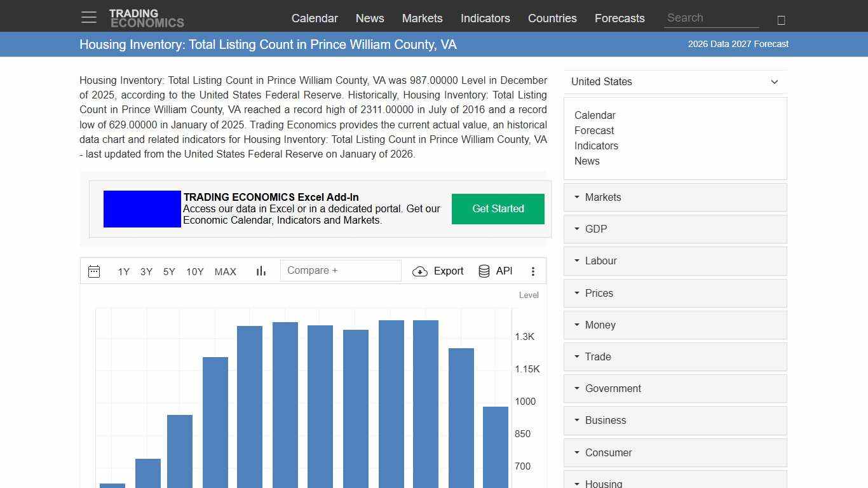Image resolution: width=868 pixels, height=488 pixels.
Task: Open the Countries menu item
Action: (x=552, y=18)
